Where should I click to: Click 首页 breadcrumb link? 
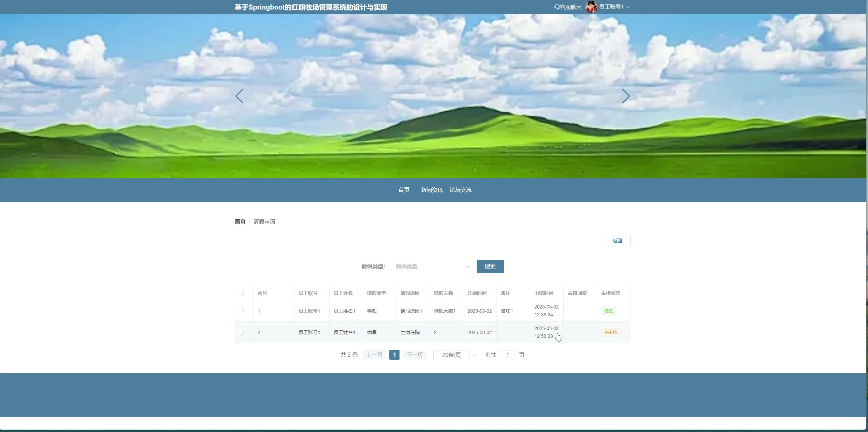click(x=240, y=221)
